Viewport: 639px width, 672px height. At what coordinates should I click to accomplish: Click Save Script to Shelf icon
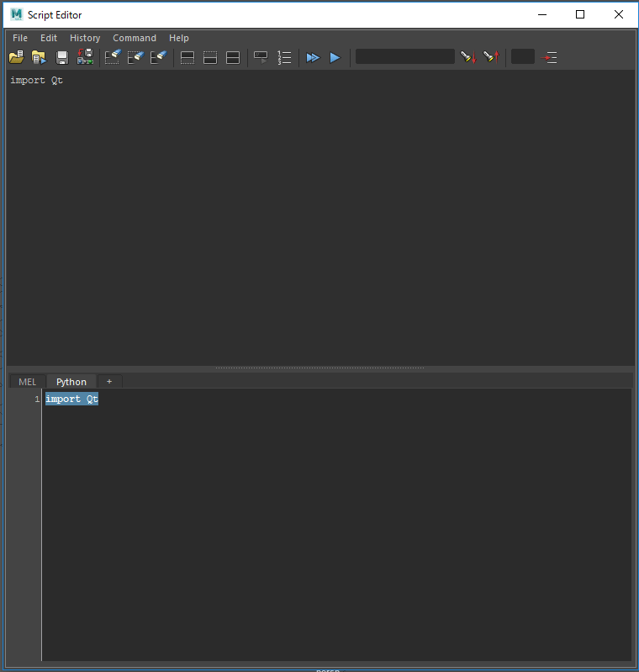tap(85, 57)
